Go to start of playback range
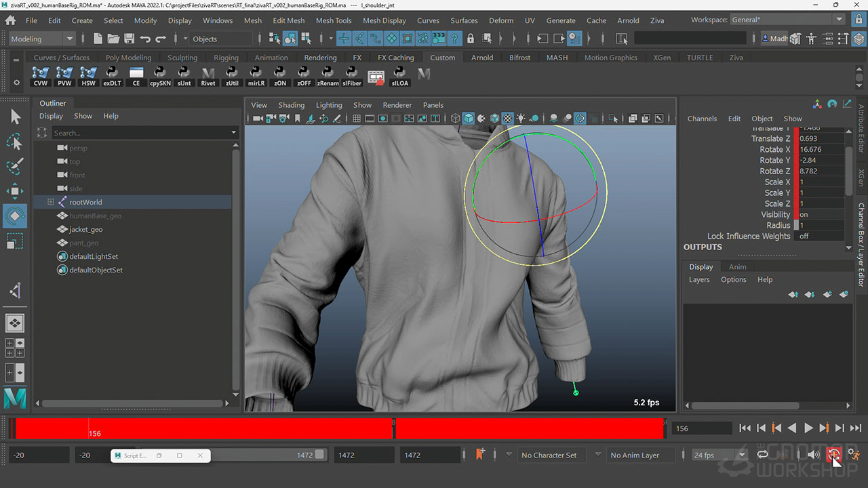Screen dimensions: 868x488 (745, 428)
